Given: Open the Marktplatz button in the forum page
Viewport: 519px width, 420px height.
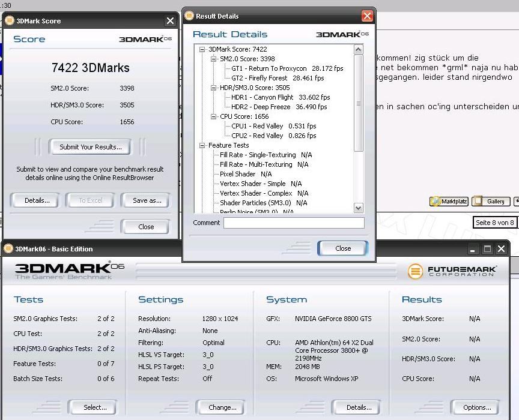Looking at the screenshot, I should click(x=449, y=201).
